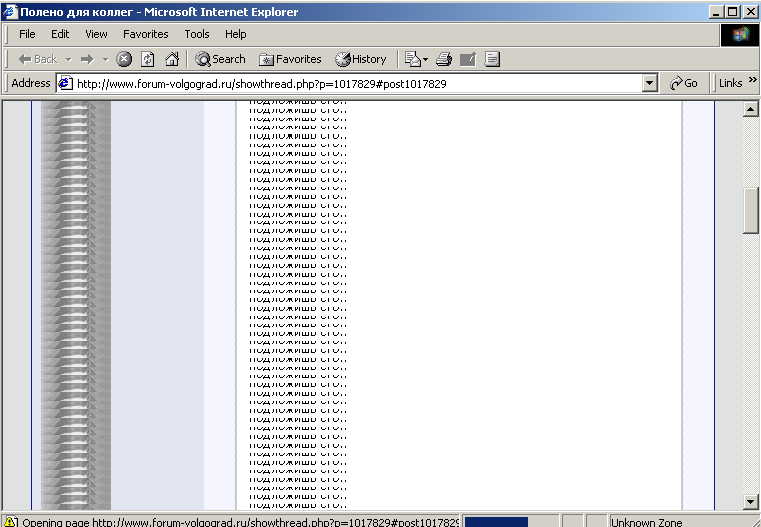761x527 pixels.
Task: Click the status bar warning icon
Action: tap(10, 522)
